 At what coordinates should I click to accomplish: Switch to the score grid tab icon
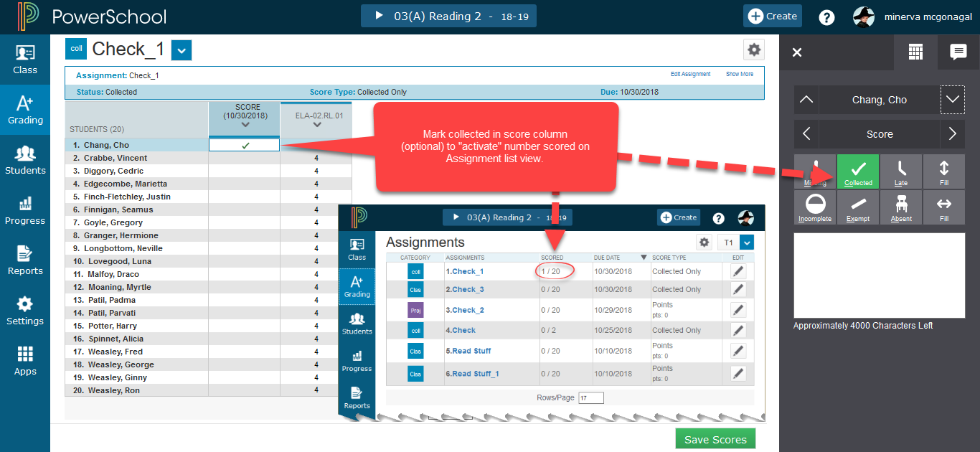coord(915,52)
